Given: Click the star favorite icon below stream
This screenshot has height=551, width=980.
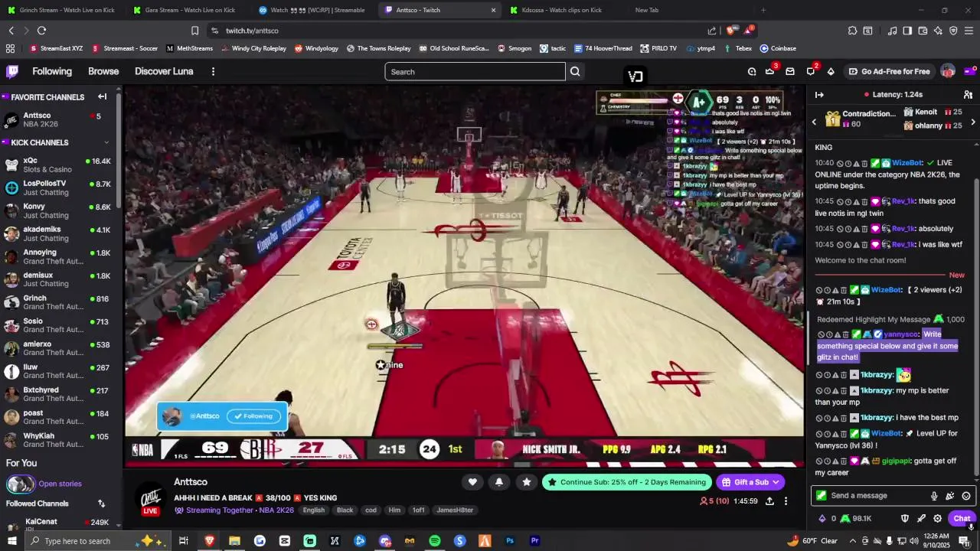Looking at the screenshot, I should [x=526, y=481].
